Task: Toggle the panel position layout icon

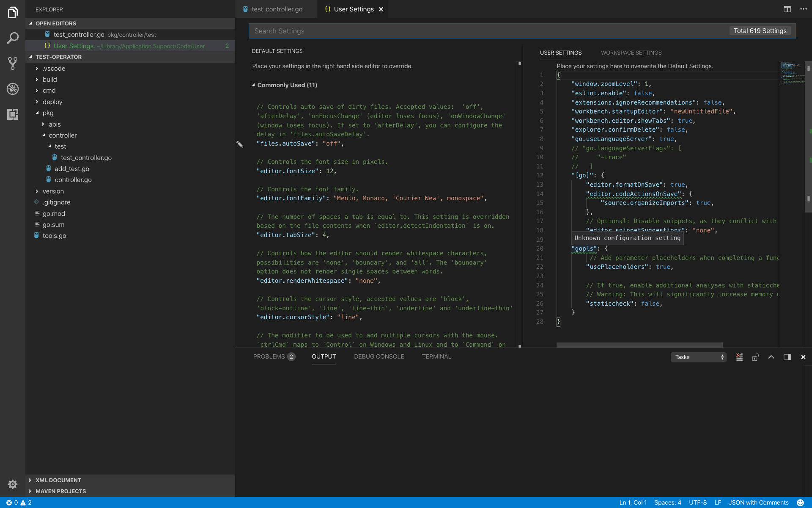Action: coord(787,357)
